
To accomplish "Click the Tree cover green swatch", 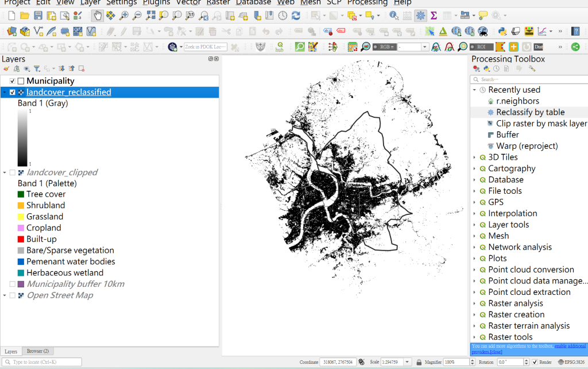I will pos(21,194).
